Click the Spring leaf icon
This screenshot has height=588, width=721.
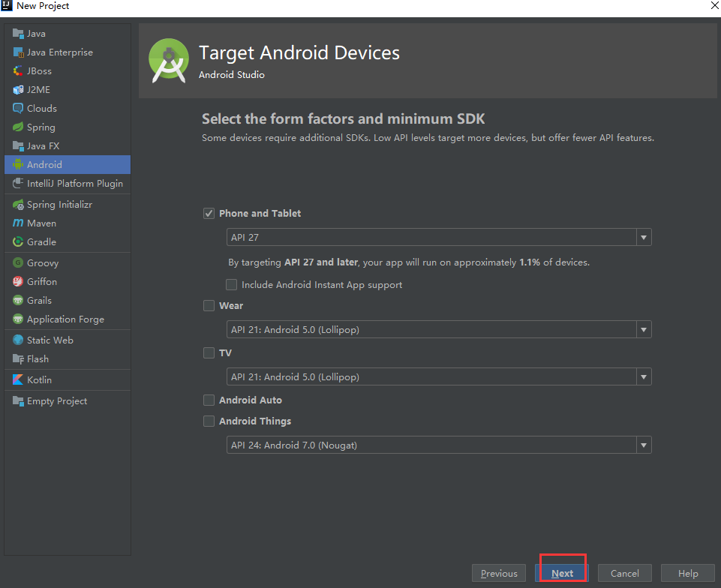(x=18, y=127)
